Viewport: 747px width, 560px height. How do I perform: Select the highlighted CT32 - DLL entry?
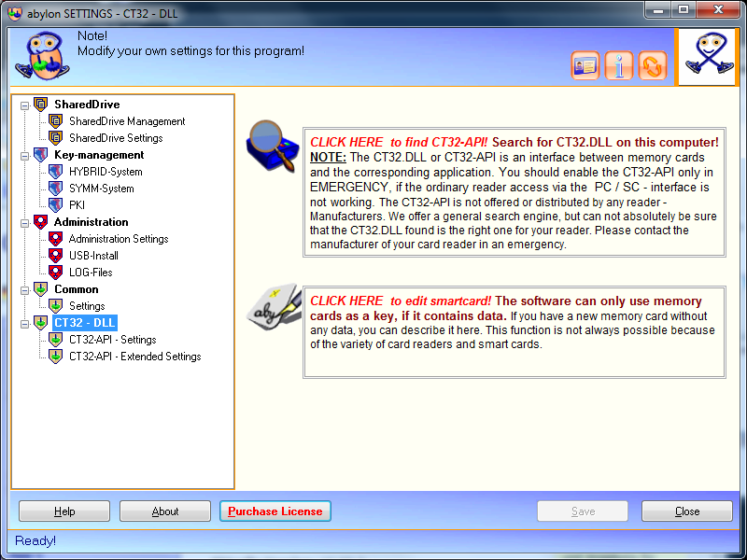[85, 322]
